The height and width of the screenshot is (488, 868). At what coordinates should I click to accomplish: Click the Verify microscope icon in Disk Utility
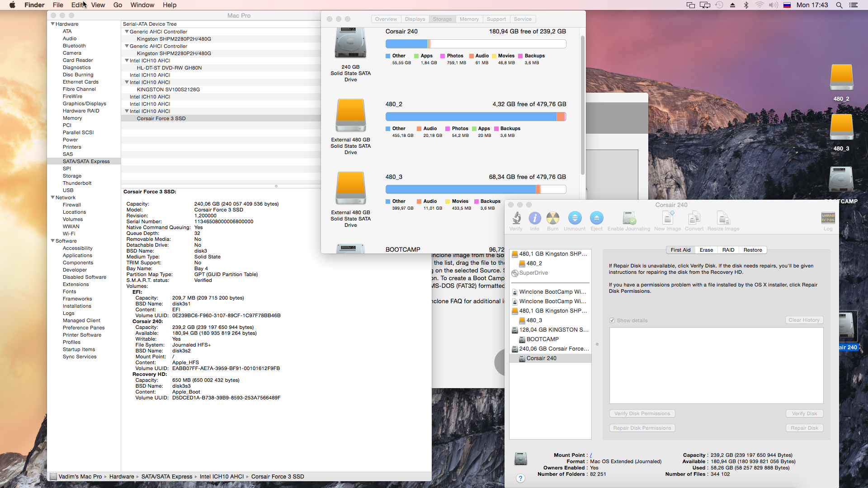[516, 219]
